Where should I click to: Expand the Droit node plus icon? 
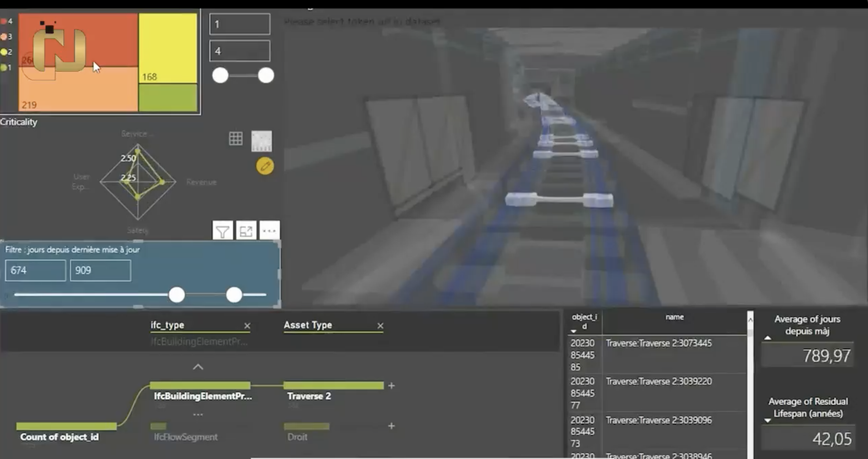coord(391,426)
